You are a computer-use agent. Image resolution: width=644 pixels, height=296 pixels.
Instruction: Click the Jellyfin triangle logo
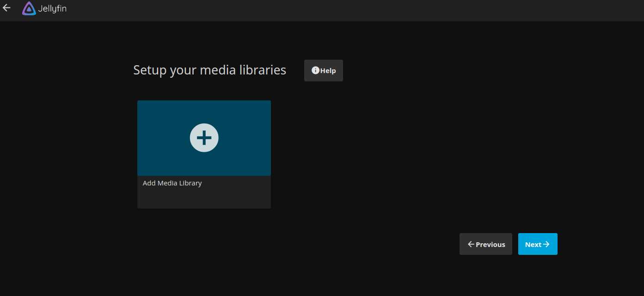tap(29, 8)
